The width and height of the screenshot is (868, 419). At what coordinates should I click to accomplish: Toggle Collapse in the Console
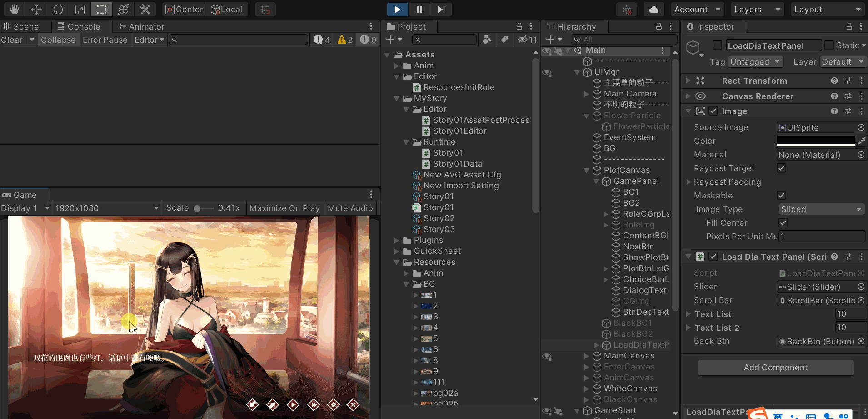pos(58,40)
